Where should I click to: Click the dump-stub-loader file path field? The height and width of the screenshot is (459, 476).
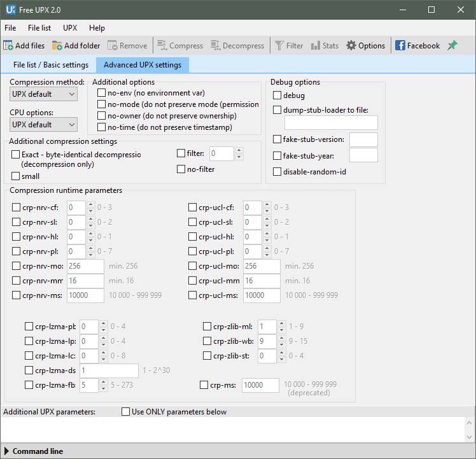pyautogui.click(x=330, y=123)
